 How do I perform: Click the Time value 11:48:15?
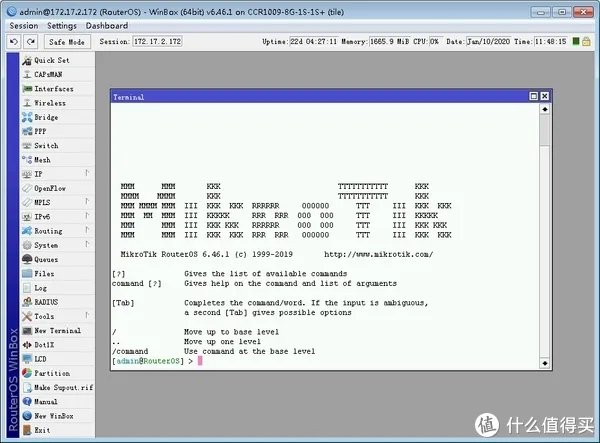pos(550,41)
